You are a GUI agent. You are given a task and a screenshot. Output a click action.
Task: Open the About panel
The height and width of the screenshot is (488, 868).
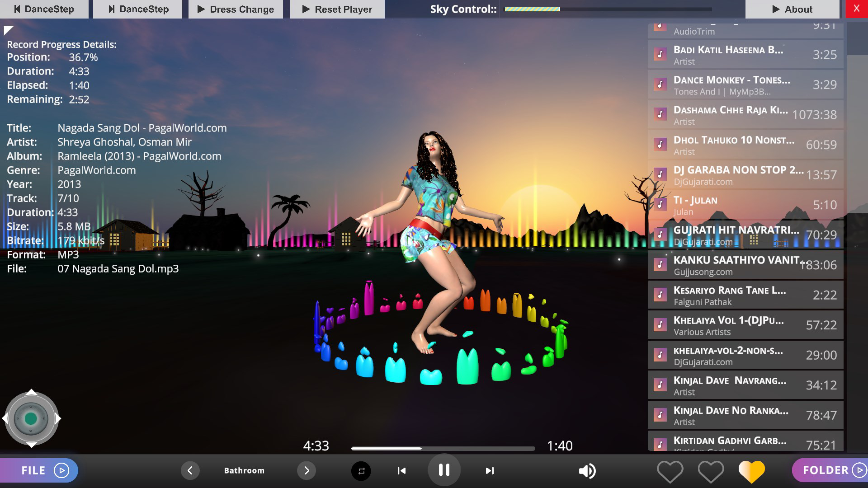pos(792,9)
